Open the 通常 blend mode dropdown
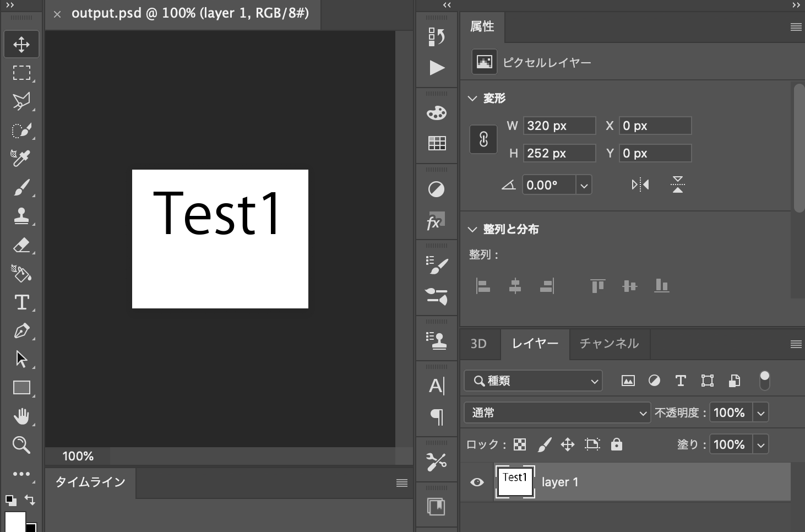This screenshot has height=532, width=805. [x=557, y=412]
